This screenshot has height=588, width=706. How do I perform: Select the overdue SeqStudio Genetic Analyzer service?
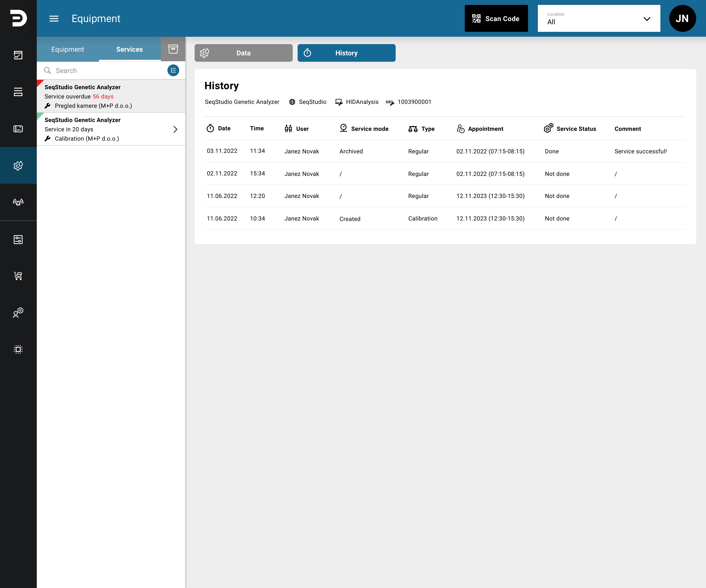click(111, 96)
